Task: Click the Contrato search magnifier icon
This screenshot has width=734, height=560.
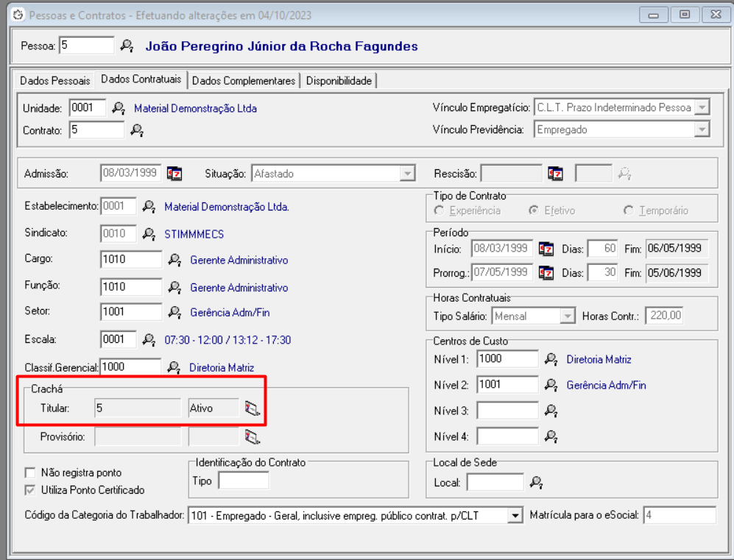Action: 136,130
